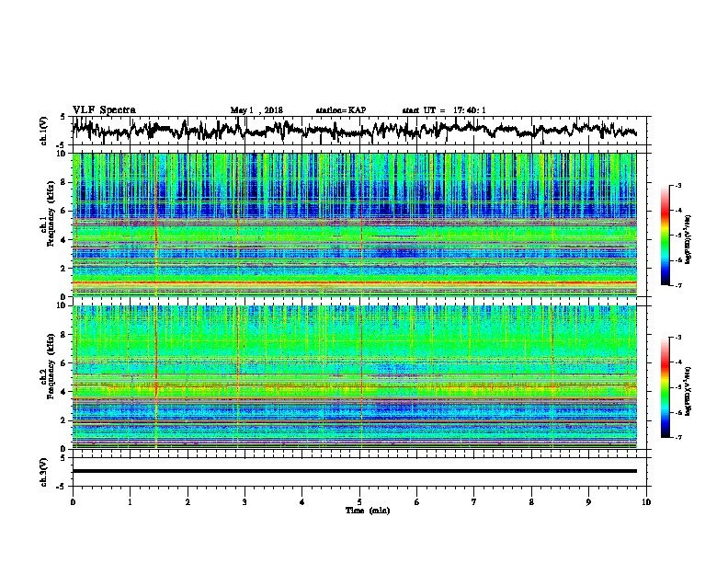Click the "-3" tick on ch.1 colorbar
This screenshot has width=728, height=563.
677,185
